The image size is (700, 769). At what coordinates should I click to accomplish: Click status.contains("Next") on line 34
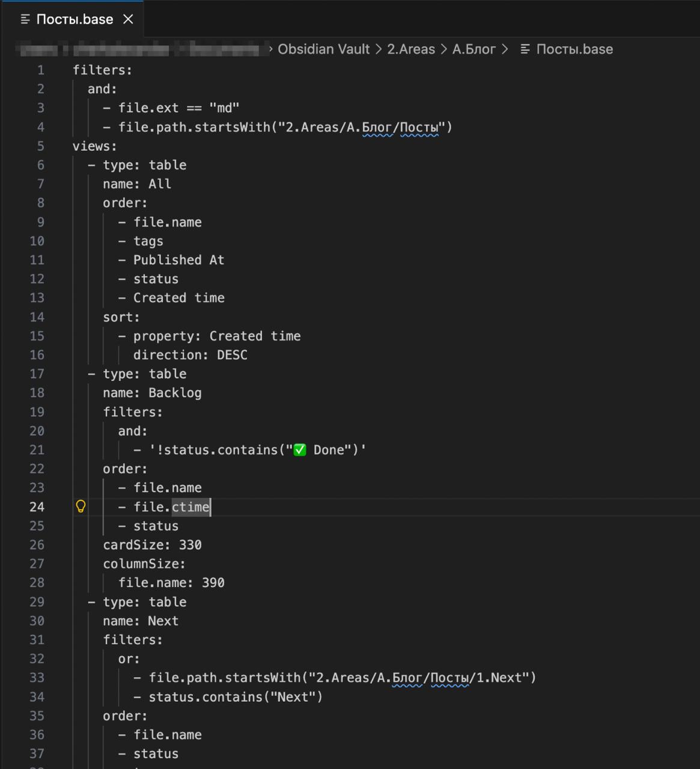pos(236,697)
